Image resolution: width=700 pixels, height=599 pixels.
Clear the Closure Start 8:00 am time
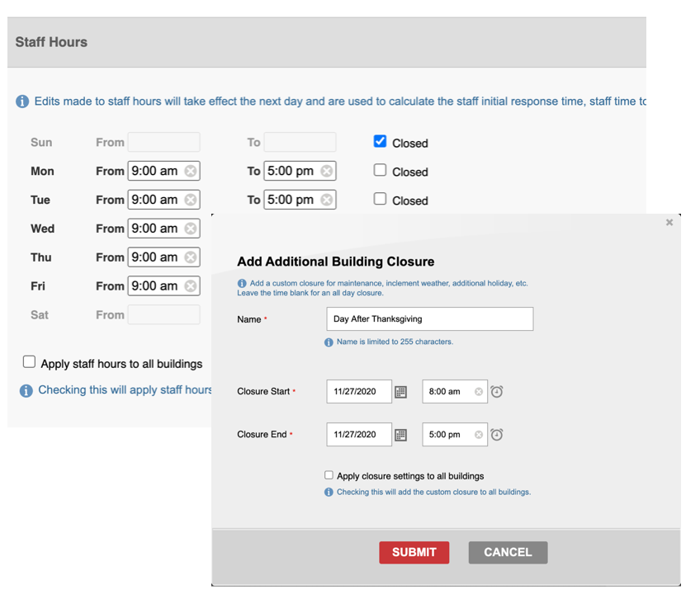pyautogui.click(x=478, y=392)
